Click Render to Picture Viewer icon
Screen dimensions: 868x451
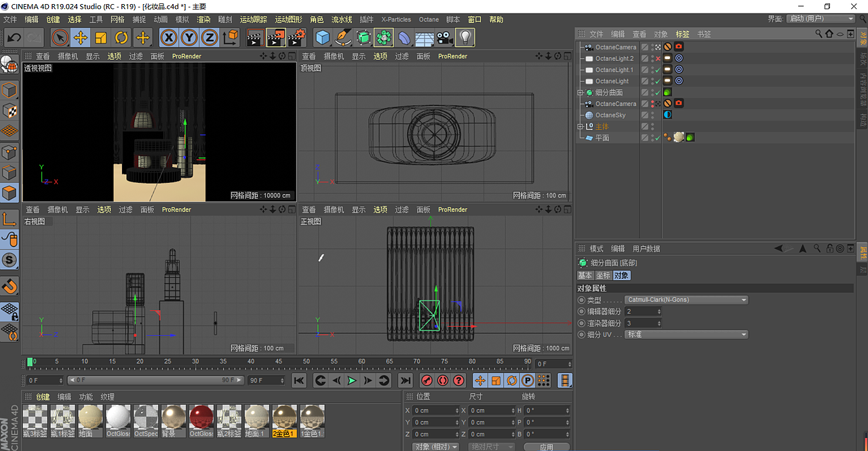click(x=276, y=37)
